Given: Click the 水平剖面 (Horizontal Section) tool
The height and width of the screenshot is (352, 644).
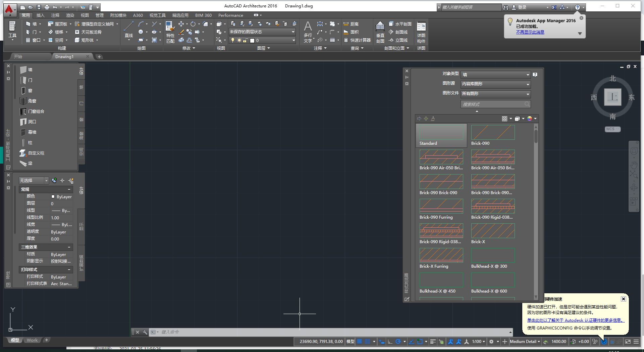Looking at the screenshot, I should [x=400, y=24].
